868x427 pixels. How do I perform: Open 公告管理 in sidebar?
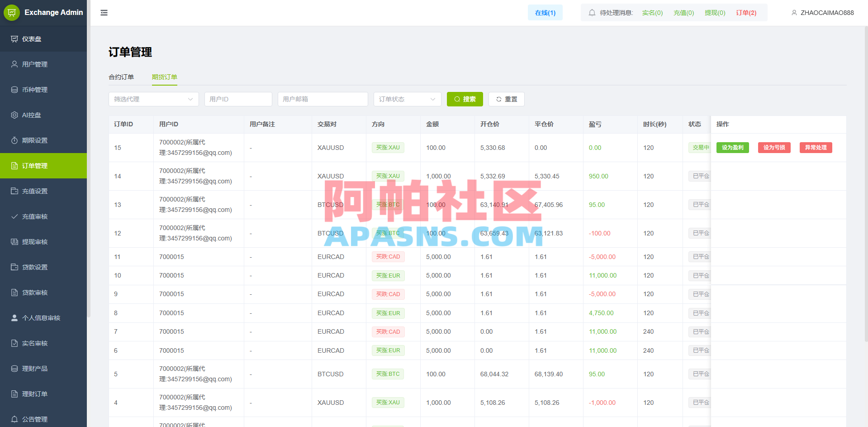coord(43,418)
